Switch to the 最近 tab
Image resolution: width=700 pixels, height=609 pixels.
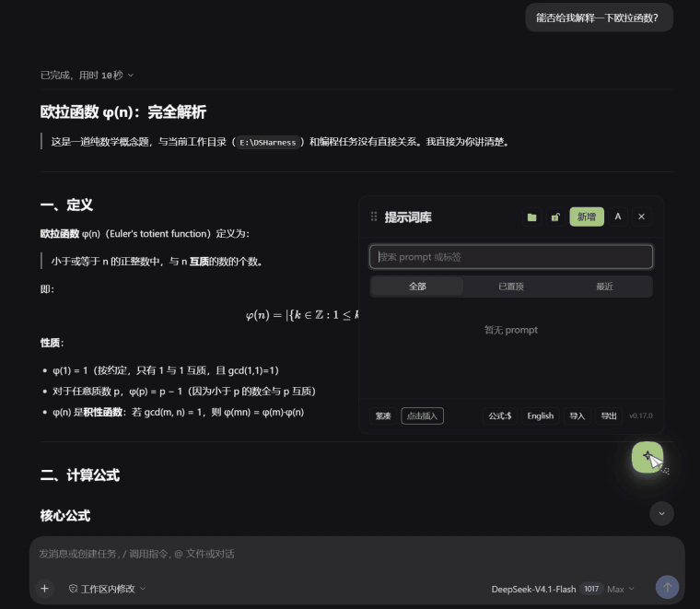point(604,287)
